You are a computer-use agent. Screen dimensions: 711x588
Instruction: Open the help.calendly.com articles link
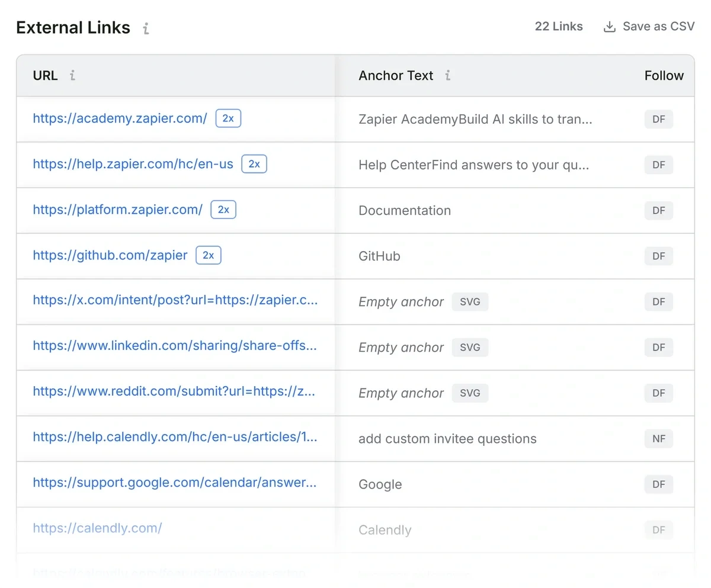coord(175,437)
